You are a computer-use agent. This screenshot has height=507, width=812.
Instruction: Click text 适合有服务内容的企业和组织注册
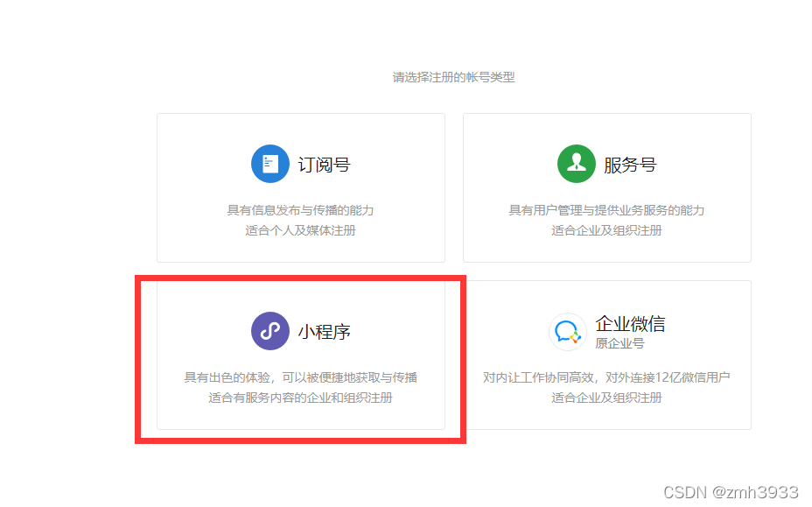click(x=300, y=398)
